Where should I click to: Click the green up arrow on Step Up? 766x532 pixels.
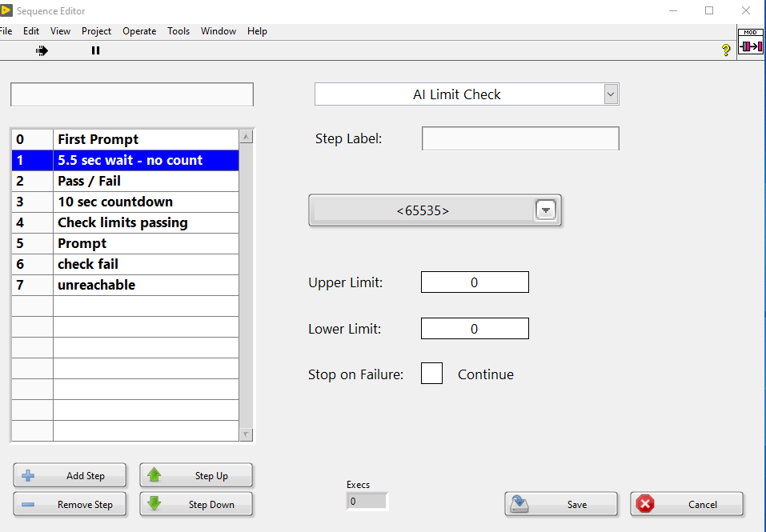154,475
